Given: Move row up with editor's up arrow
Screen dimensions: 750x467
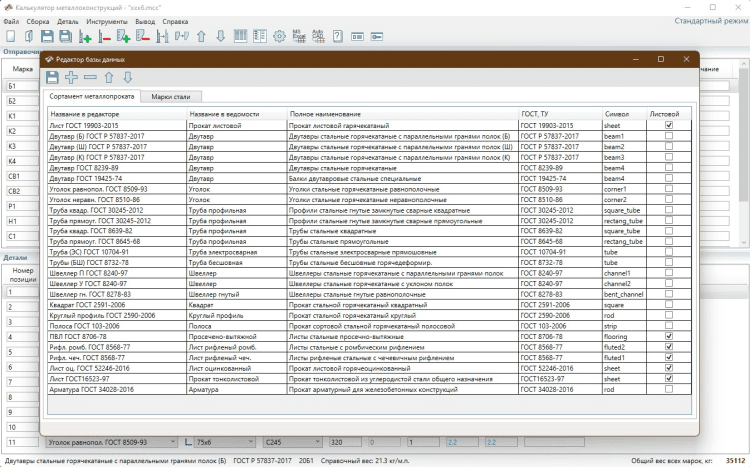Looking at the screenshot, I should 109,77.
